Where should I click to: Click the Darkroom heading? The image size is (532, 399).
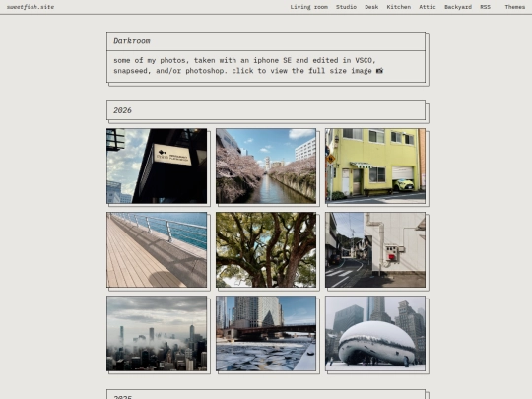click(x=132, y=41)
